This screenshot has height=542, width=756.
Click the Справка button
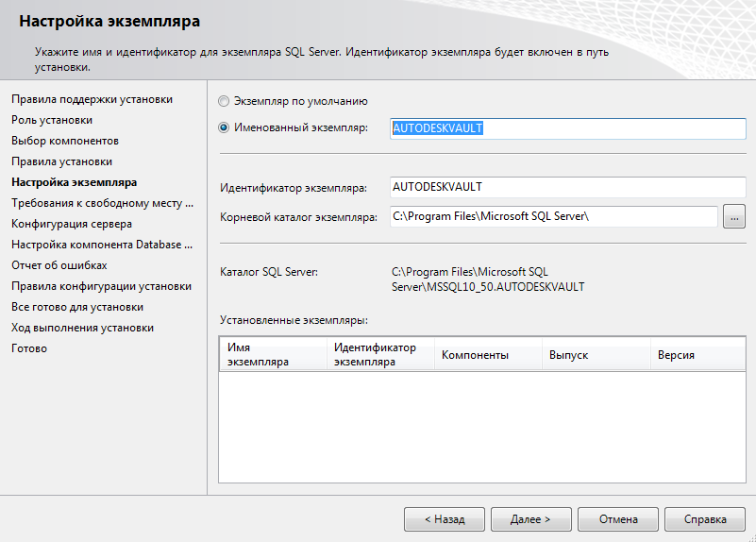[704, 519]
